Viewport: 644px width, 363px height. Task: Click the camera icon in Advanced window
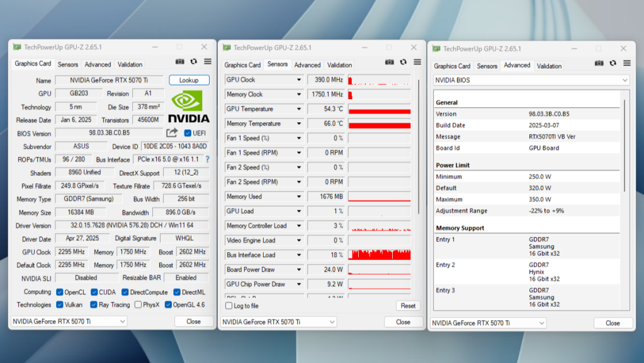point(599,63)
